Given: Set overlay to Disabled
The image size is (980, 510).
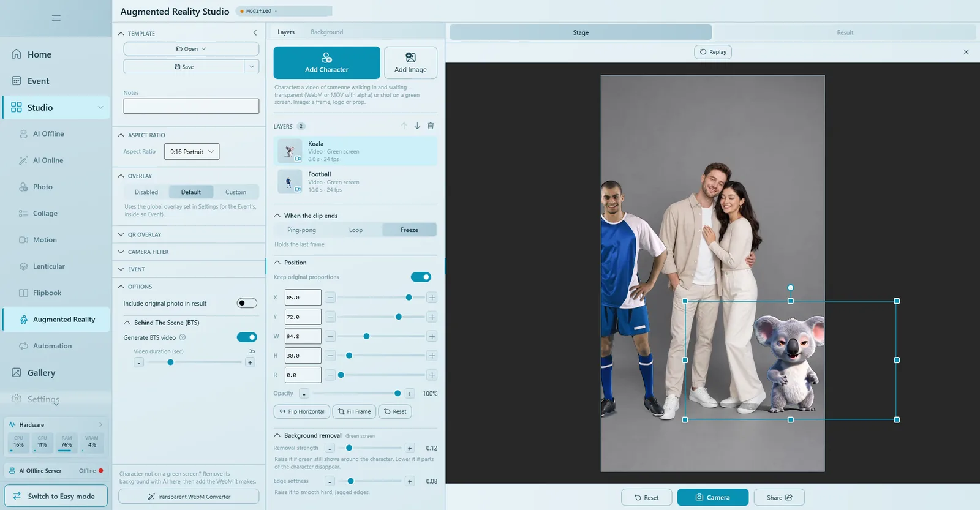Looking at the screenshot, I should tap(146, 192).
